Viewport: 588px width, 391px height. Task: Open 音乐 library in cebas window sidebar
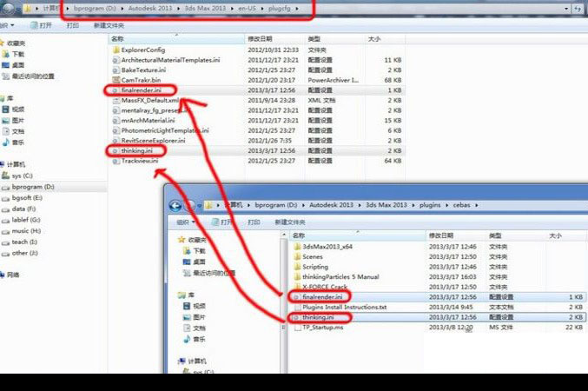pos(194,339)
